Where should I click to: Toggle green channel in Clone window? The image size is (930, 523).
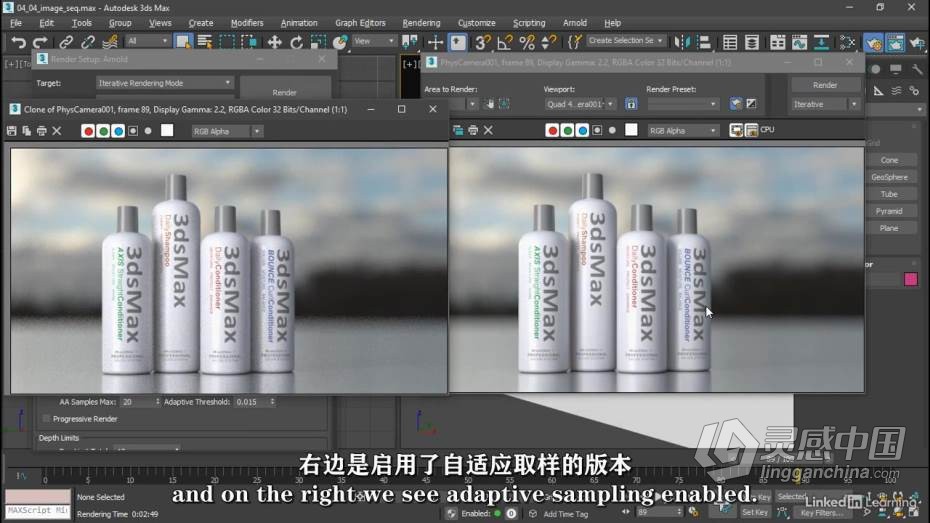click(x=103, y=131)
